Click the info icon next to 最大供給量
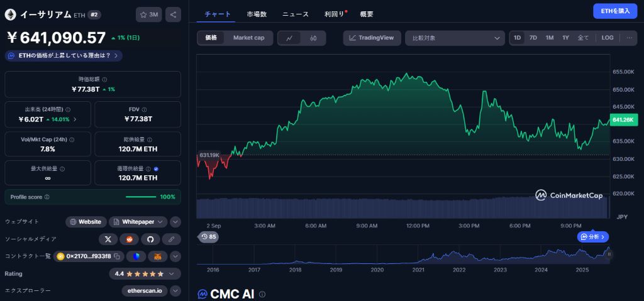This screenshot has width=644, height=301. tap(62, 169)
